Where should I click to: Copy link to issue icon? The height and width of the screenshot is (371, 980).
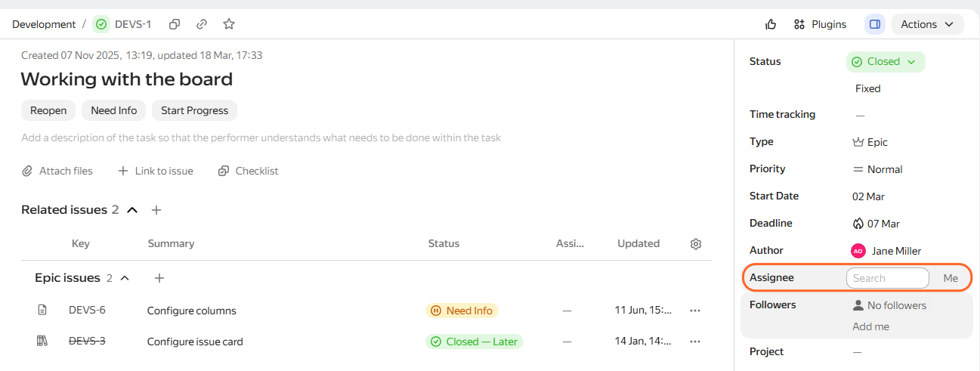(202, 24)
